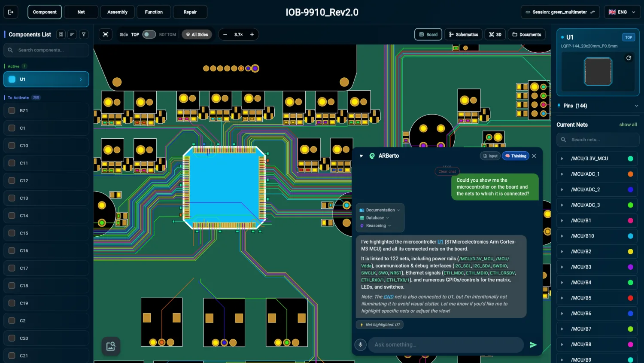Open the Component tab

[x=45, y=12]
